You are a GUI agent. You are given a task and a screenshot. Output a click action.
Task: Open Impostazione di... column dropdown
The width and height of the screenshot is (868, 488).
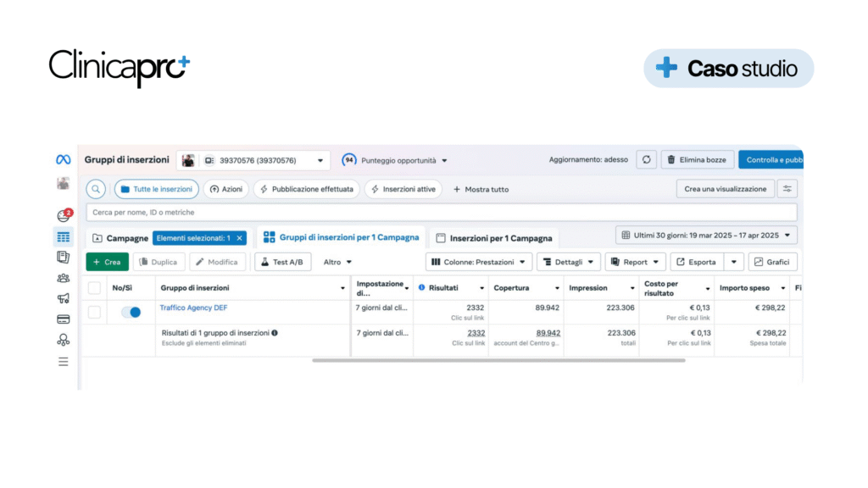[x=407, y=288]
